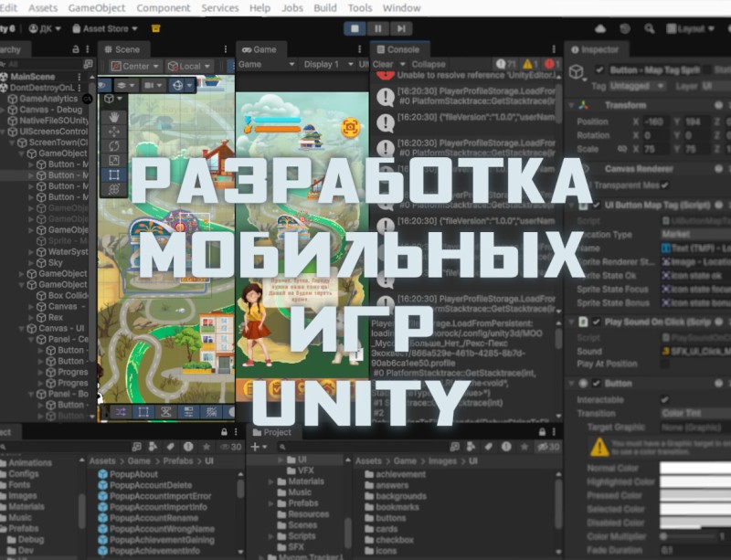Toggle Play At Position checkbox
The height and width of the screenshot is (560, 731).
point(665,364)
